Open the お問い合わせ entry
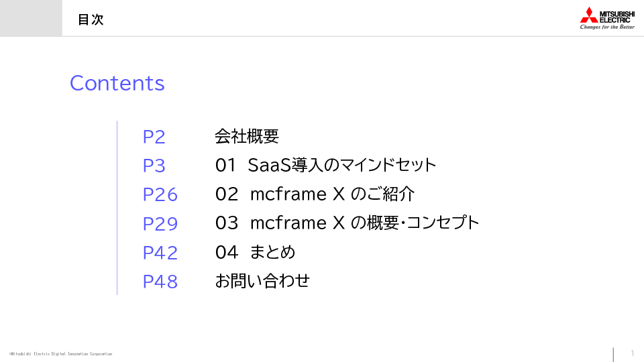This screenshot has height=362, width=644. (262, 281)
